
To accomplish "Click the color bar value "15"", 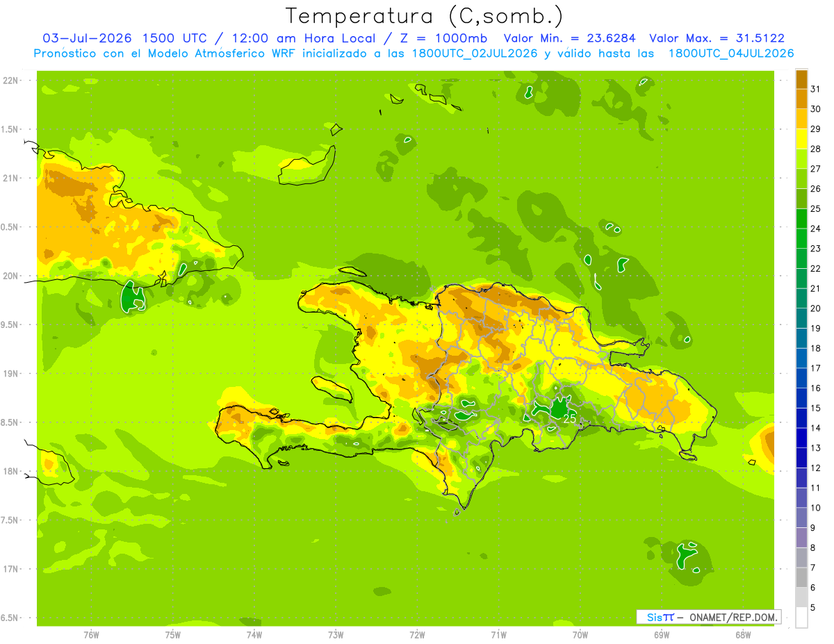I will click(x=815, y=408).
